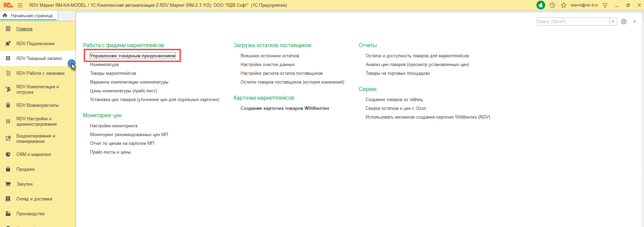Screen dimensions: 644x227
Task: Open RDV:Работа с заказами section
Action: point(40,73)
